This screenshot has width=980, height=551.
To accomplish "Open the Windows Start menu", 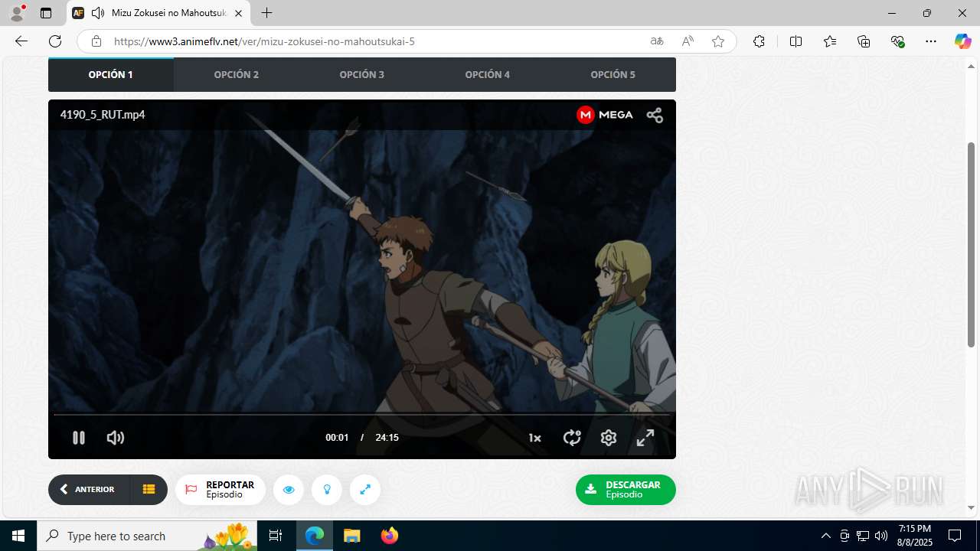I will [x=18, y=536].
